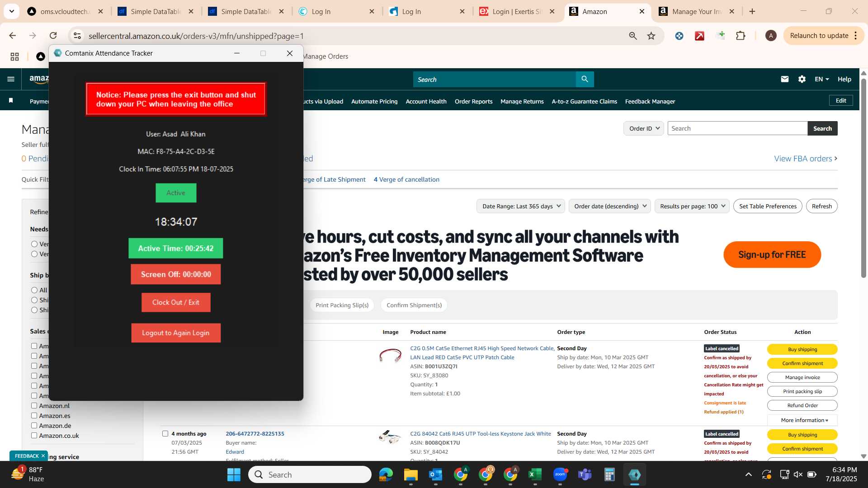Open first order's product thumbnail image
Screen dimensions: 868x488
click(x=390, y=356)
